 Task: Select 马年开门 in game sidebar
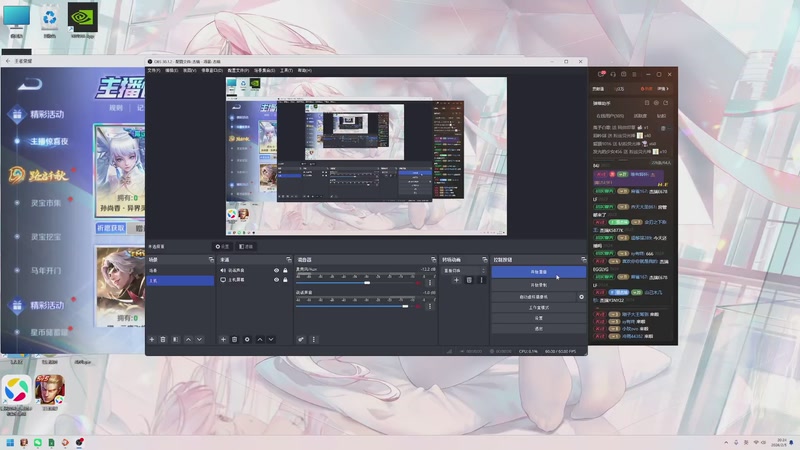click(x=46, y=270)
